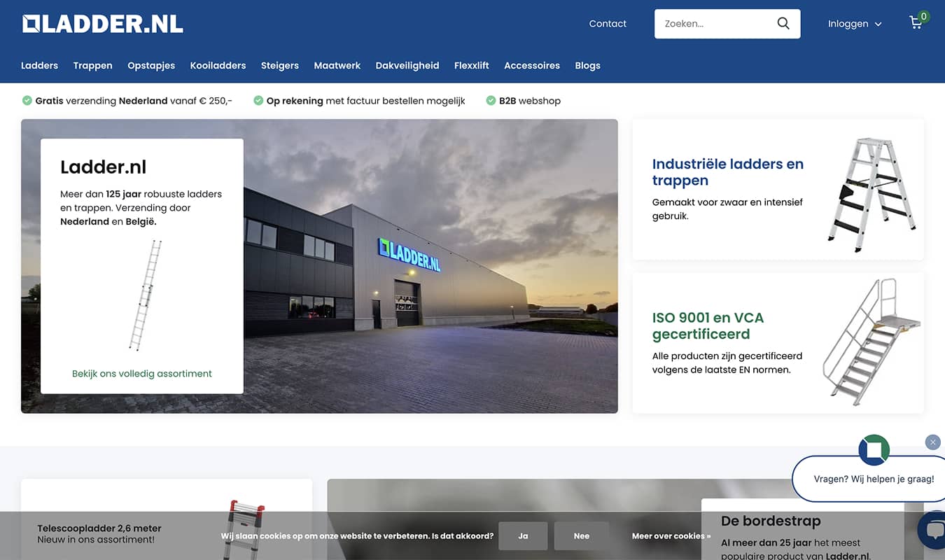
Task: Click the step ladder product image
Action: tap(871, 195)
